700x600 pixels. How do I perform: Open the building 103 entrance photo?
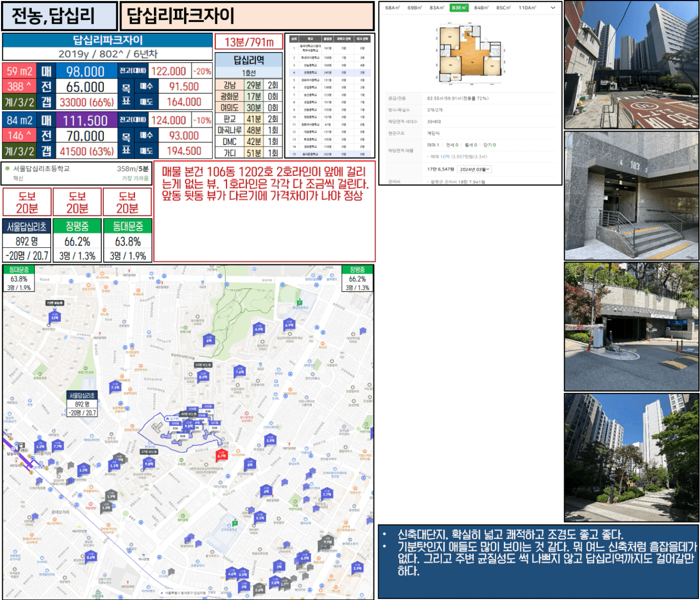click(x=632, y=196)
